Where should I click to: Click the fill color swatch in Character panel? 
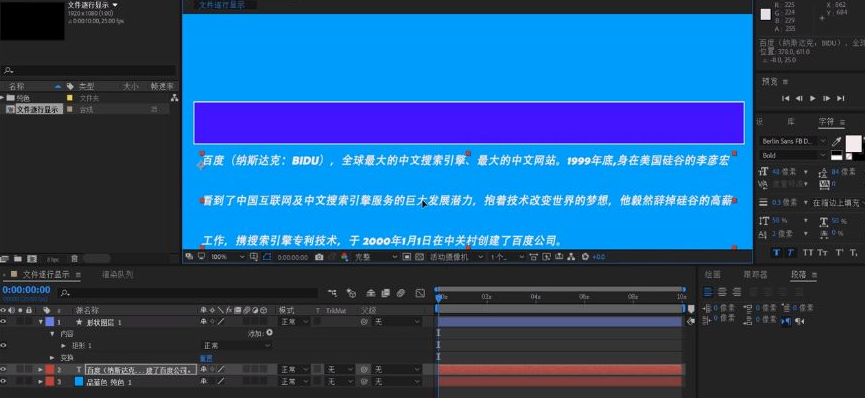point(853,143)
